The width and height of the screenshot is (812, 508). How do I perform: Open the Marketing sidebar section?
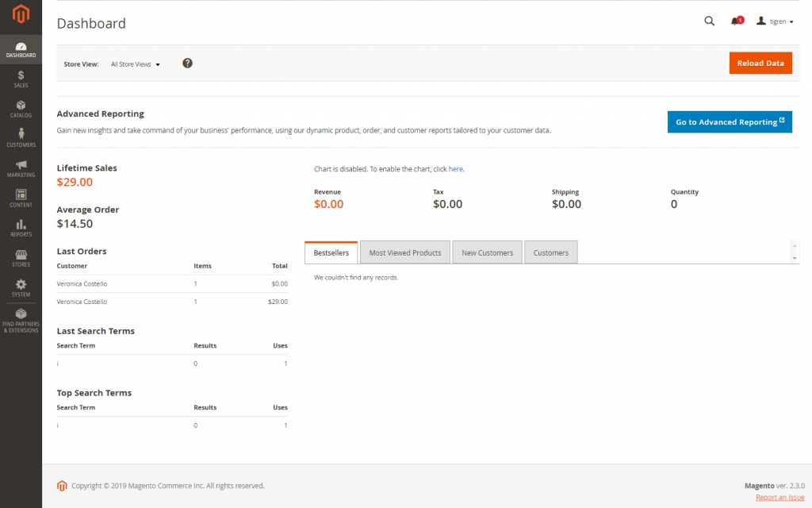point(21,167)
